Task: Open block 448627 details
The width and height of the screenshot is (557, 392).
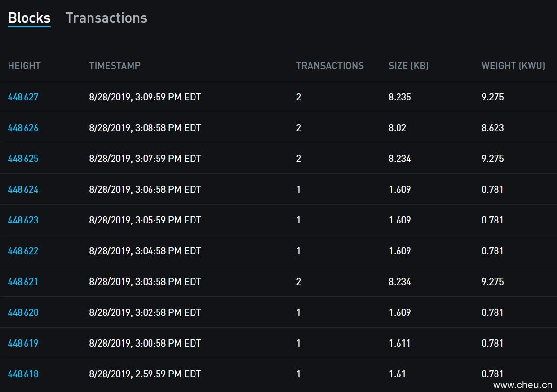Action: 23,97
